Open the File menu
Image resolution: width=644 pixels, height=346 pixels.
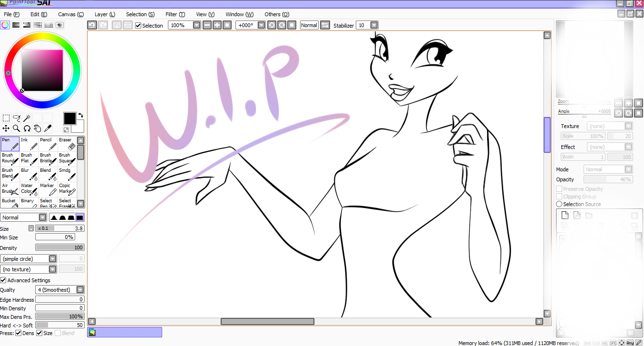coord(11,14)
